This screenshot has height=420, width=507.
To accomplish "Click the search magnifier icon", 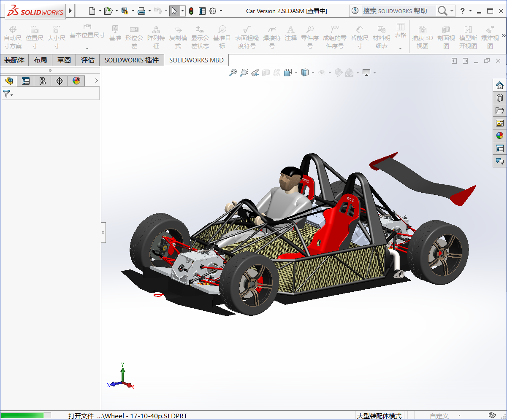I will coord(442,11).
